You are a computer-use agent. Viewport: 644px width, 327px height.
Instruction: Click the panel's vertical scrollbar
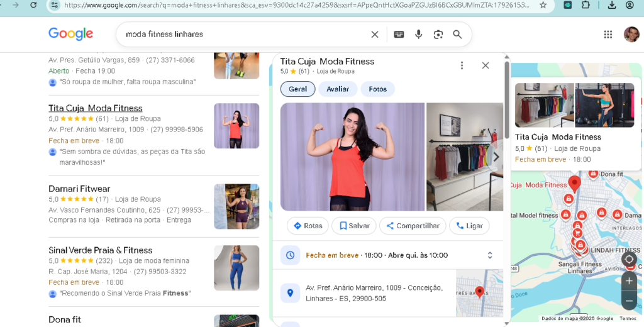[507, 99]
